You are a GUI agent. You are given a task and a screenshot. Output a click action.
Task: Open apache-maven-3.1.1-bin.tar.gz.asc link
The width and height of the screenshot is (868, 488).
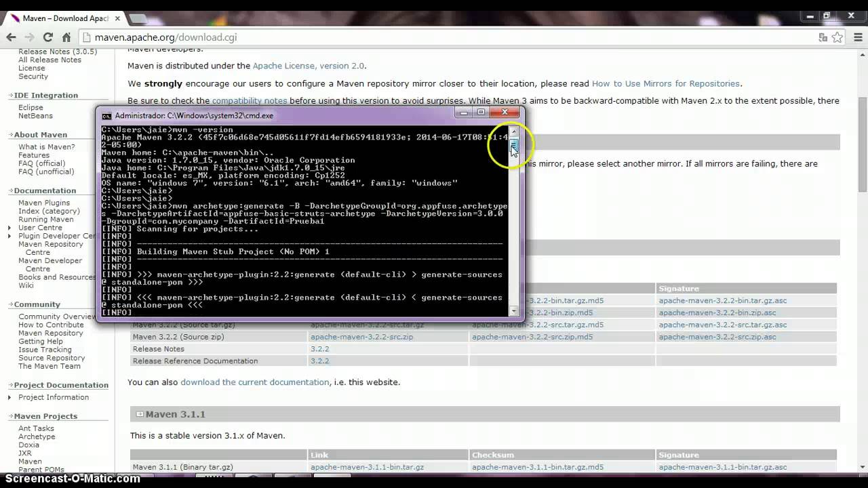(722, 467)
